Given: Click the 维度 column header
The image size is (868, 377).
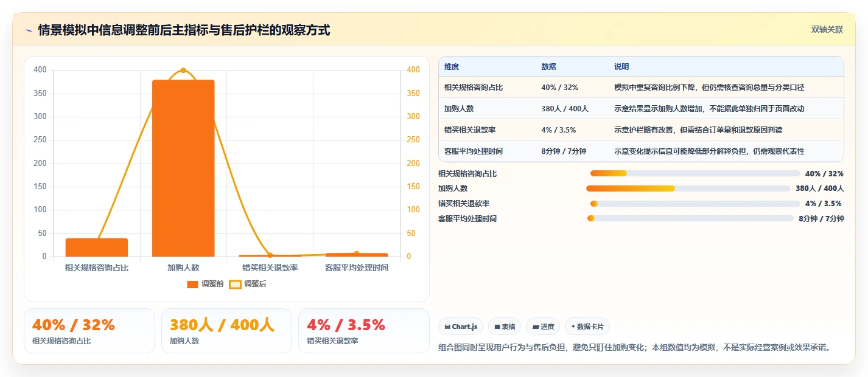Looking at the screenshot, I should 452,67.
